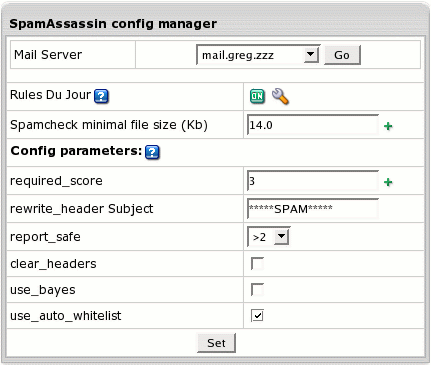This screenshot has height=365, width=431.
Task: Click the green plus beside required_score
Action: pyautogui.click(x=388, y=182)
